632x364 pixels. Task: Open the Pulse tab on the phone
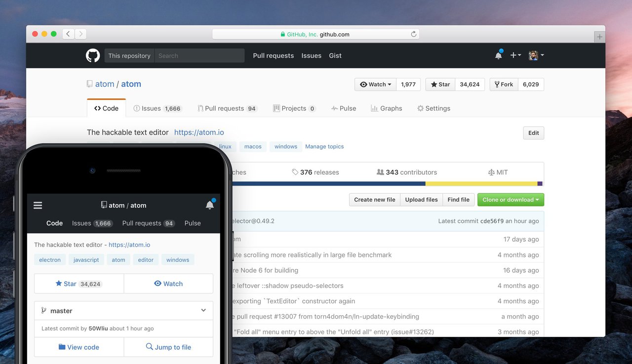pos(193,223)
